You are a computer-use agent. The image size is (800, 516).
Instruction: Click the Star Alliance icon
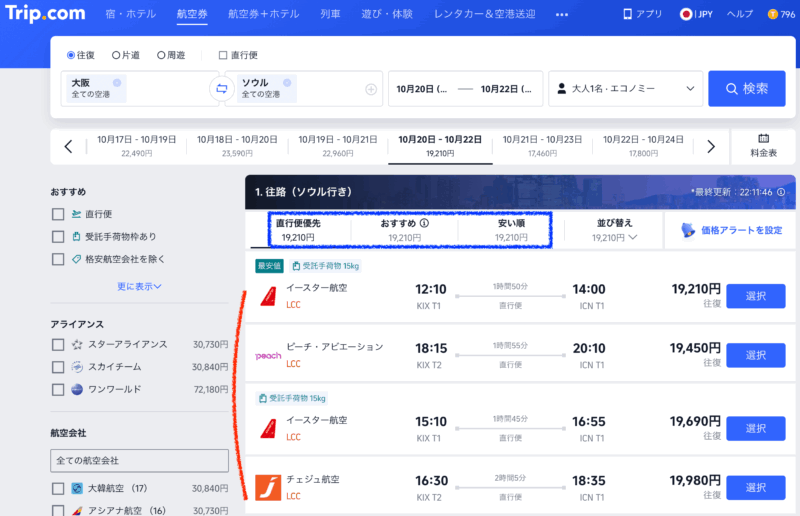(x=77, y=345)
